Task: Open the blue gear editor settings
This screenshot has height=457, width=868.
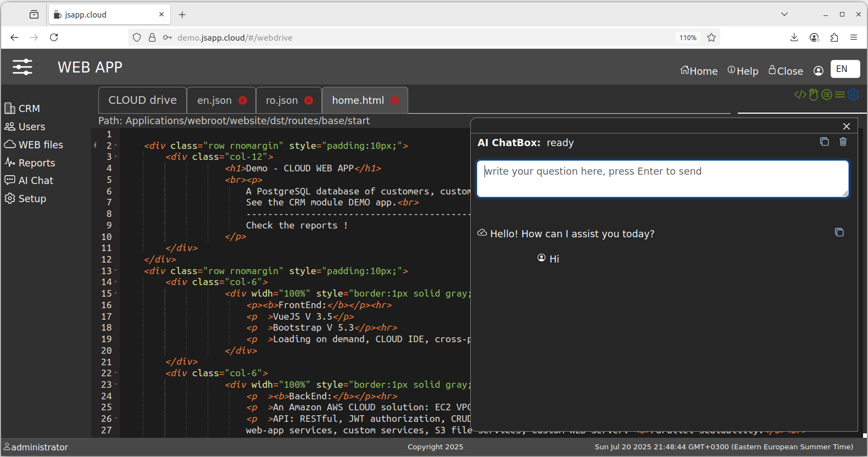Action: point(853,94)
